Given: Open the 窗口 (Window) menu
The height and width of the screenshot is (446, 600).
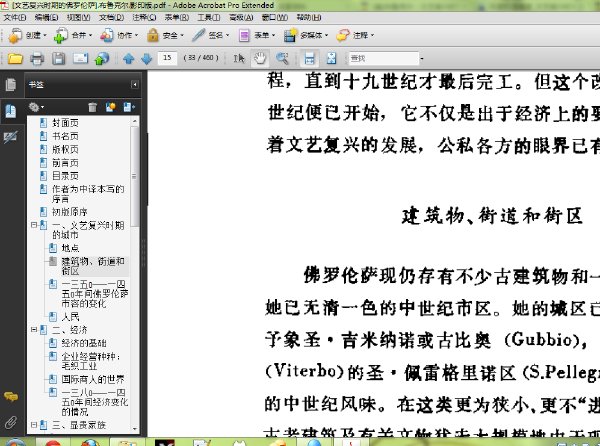Looking at the screenshot, I should point(274,17).
